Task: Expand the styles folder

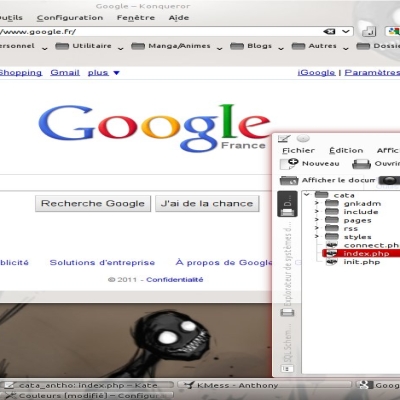Action: coord(317,236)
